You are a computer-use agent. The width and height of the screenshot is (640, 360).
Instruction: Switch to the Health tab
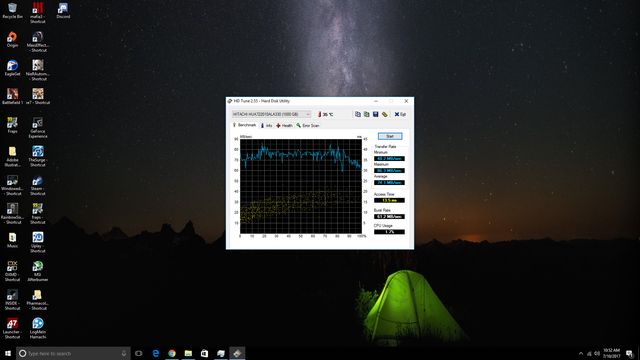point(284,126)
